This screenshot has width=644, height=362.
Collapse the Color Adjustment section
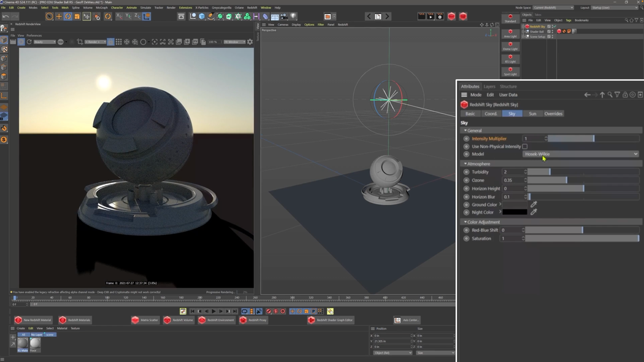coord(467,221)
